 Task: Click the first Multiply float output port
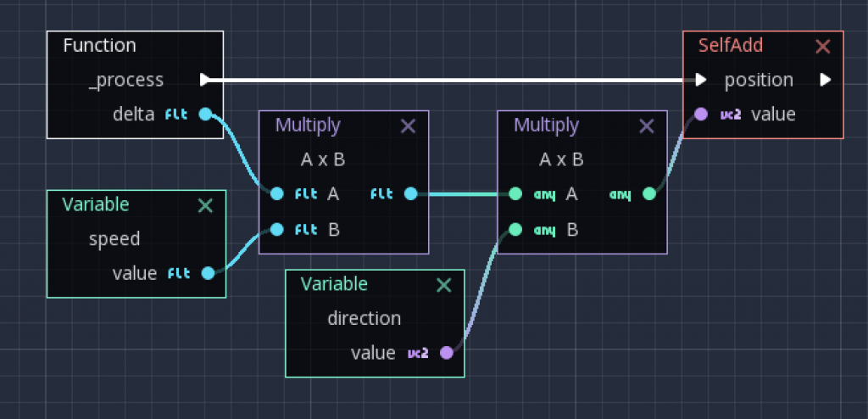[x=410, y=193]
